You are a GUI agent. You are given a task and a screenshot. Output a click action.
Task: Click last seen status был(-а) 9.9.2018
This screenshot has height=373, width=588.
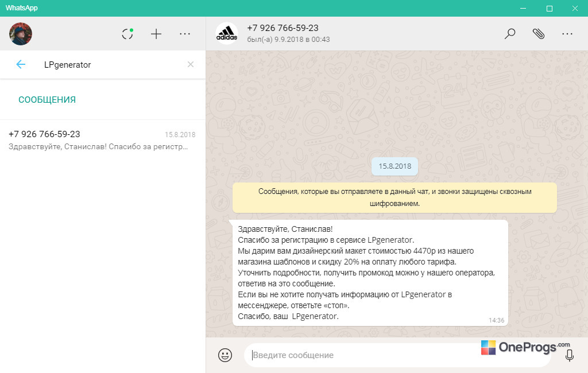(288, 40)
